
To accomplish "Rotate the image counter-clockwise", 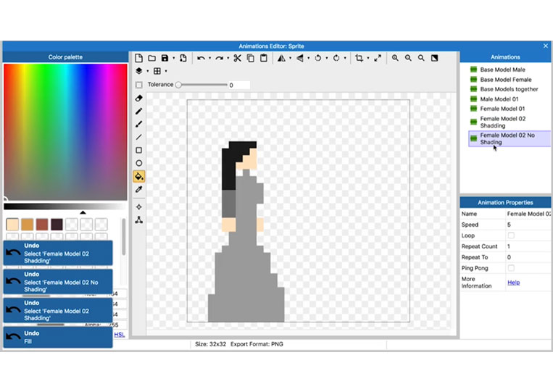I will (318, 58).
